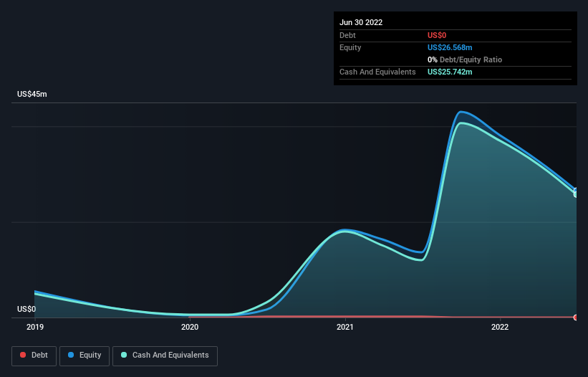Screen dimensions: 588x377
Task: Click the US$0 y-axis label
Action: pyautogui.click(x=26, y=309)
